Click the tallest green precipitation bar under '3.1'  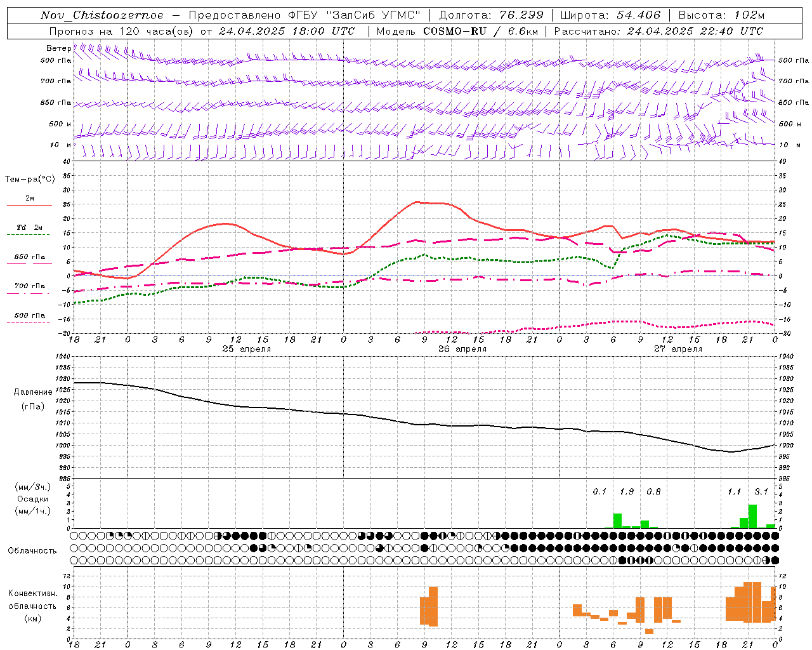(752, 517)
